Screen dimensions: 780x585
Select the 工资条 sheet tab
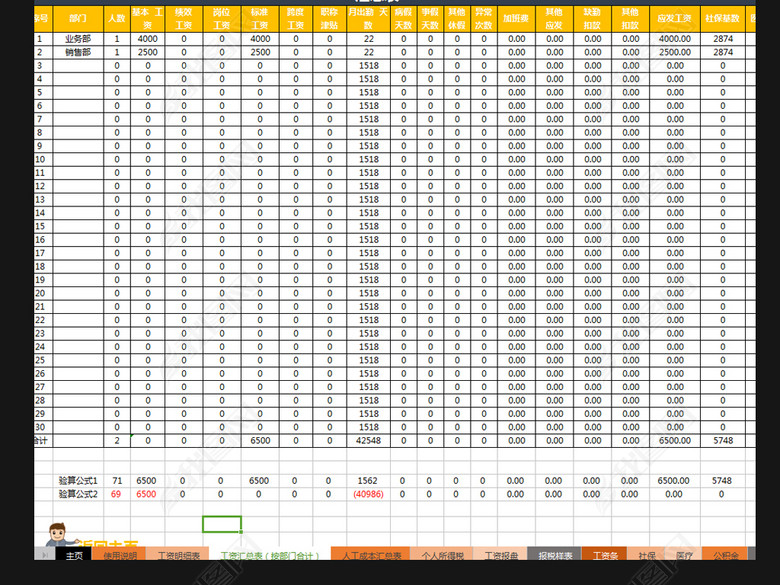tap(605, 555)
